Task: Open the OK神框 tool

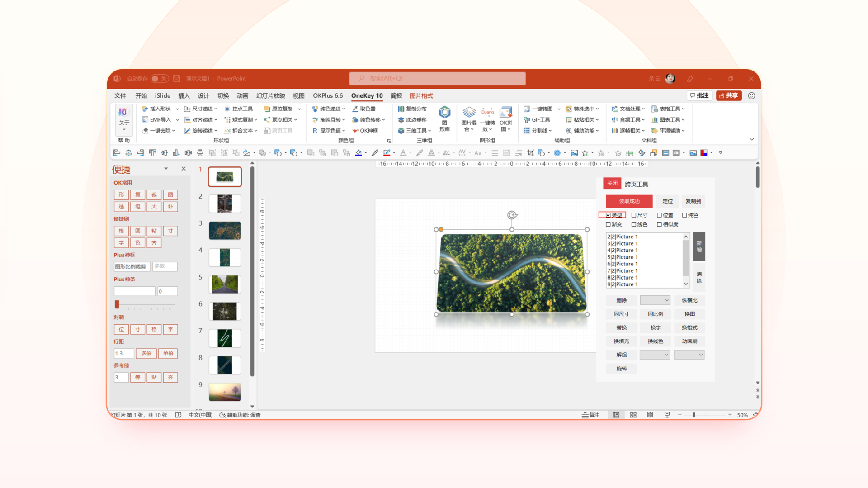Action: coord(365,131)
